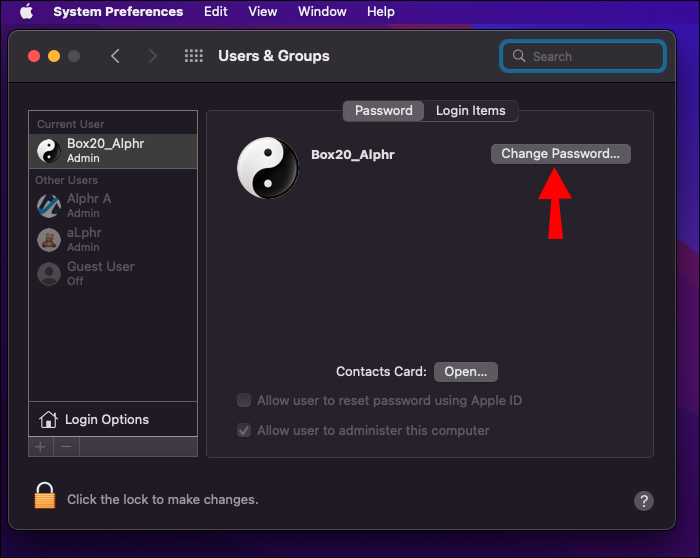Click the yellow minimize window button
This screenshot has width=700, height=558.
[x=54, y=56]
